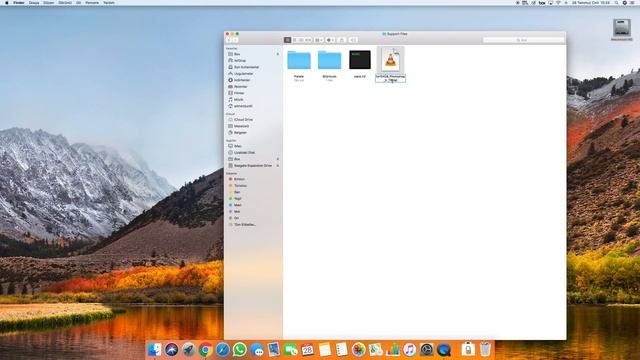The height and width of the screenshot is (360, 640).
Task: Open Photos from the Dock
Action: (x=358, y=349)
